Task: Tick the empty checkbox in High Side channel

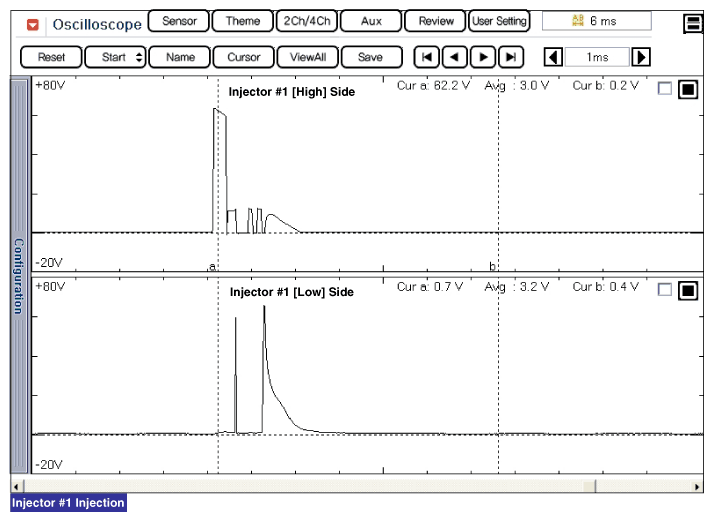Action: tap(665, 90)
